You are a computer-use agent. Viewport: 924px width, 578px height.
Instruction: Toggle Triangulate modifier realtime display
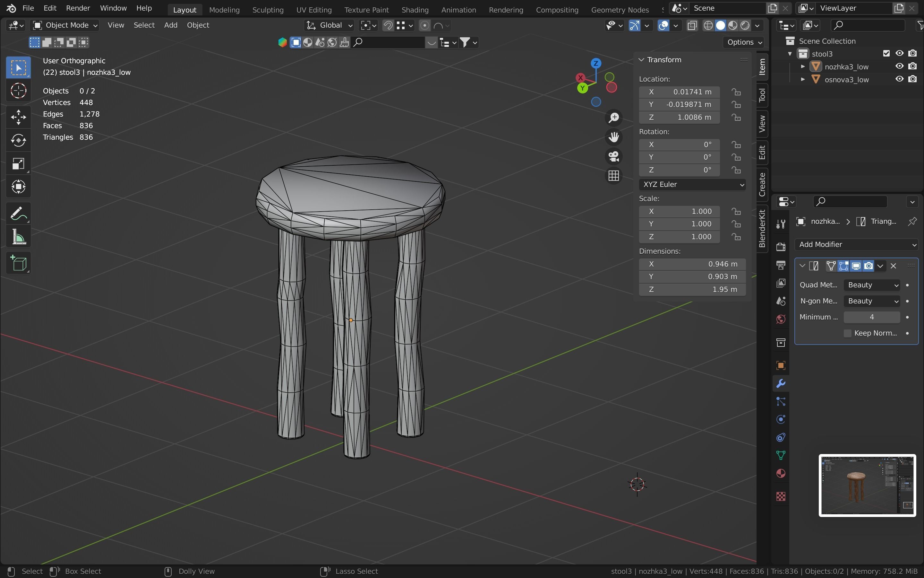click(x=856, y=266)
